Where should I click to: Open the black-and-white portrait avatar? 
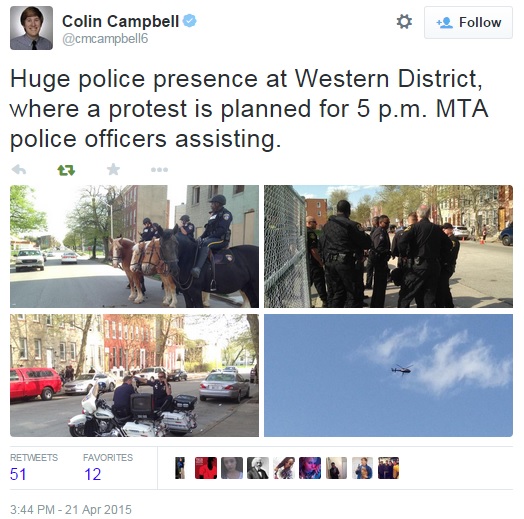click(258, 468)
